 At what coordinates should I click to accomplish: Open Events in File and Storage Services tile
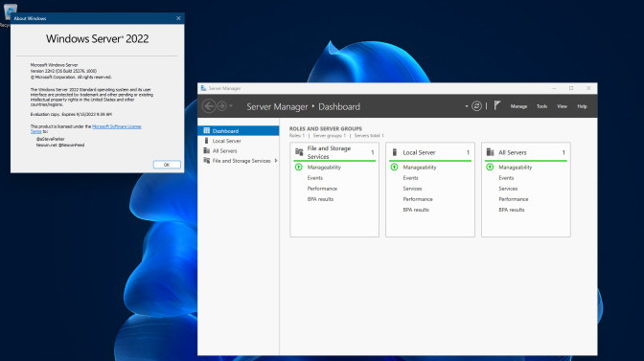315,178
